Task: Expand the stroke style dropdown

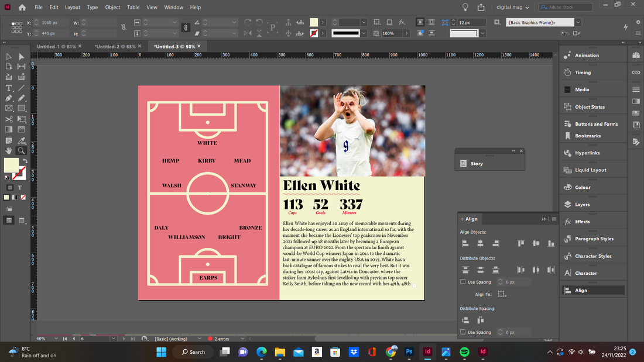Action: [x=364, y=33]
